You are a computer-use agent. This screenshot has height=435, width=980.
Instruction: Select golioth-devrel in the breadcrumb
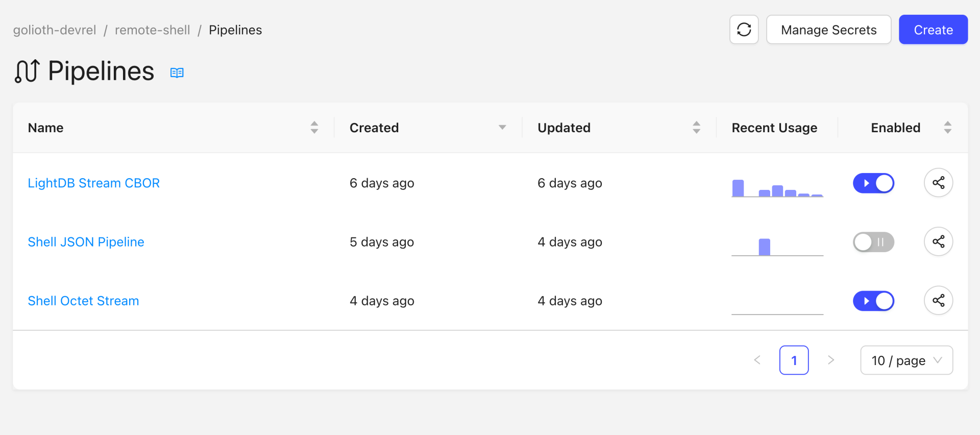click(x=55, y=30)
